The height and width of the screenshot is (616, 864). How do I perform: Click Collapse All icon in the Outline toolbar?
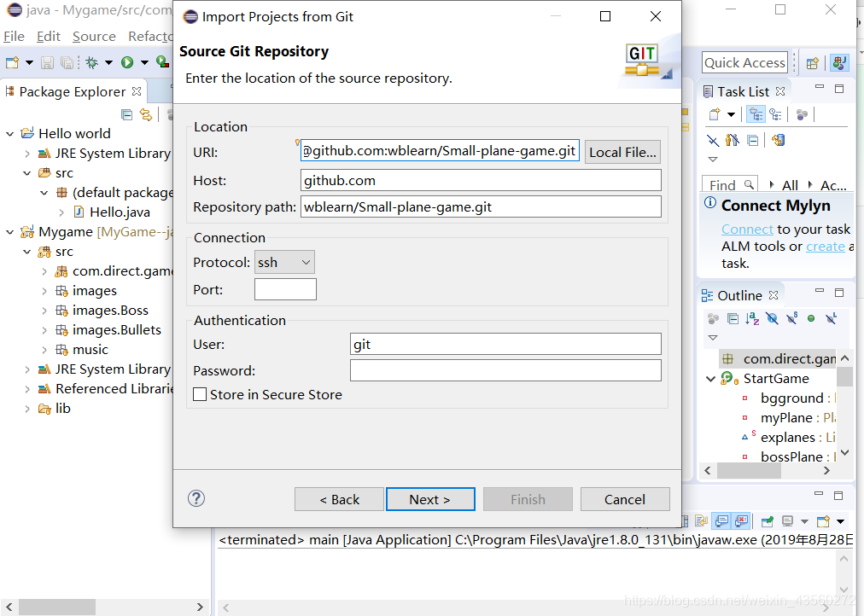[733, 318]
